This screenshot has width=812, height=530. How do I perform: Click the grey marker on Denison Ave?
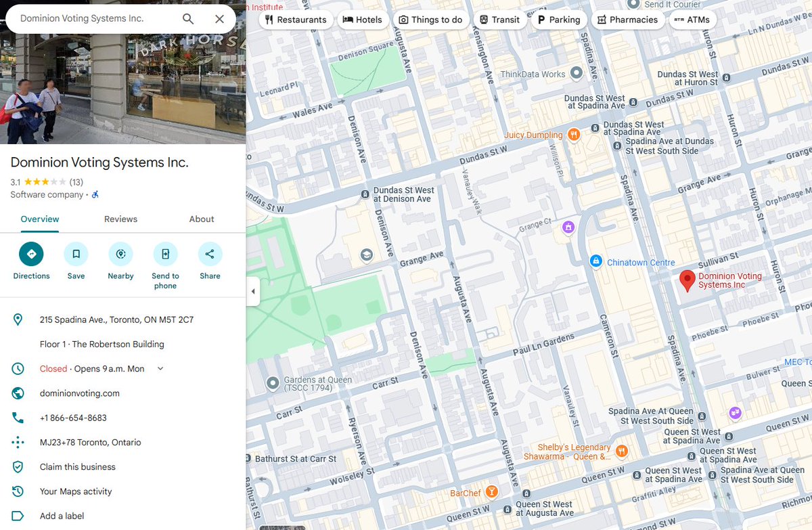pos(367,255)
